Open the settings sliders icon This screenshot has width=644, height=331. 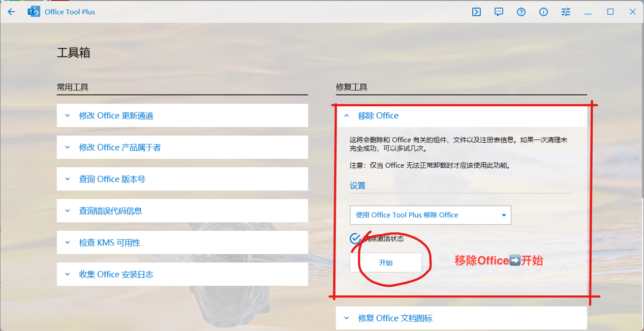click(x=566, y=12)
